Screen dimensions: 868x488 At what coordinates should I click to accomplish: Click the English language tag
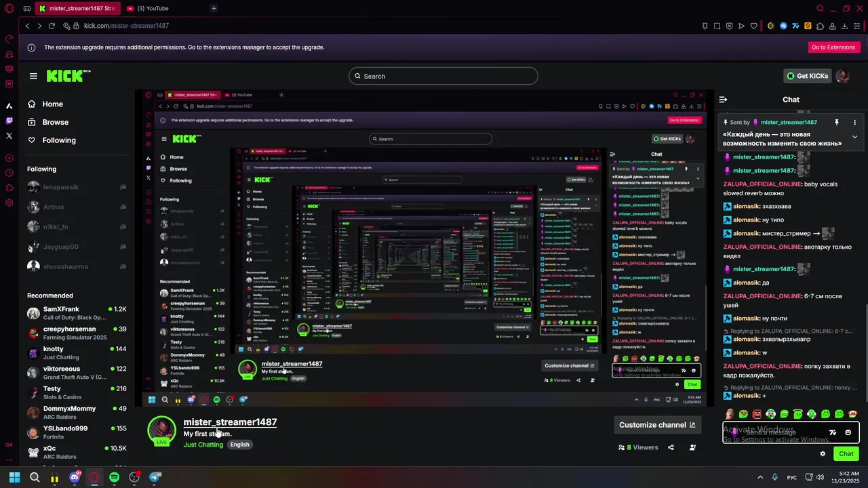[x=239, y=445]
